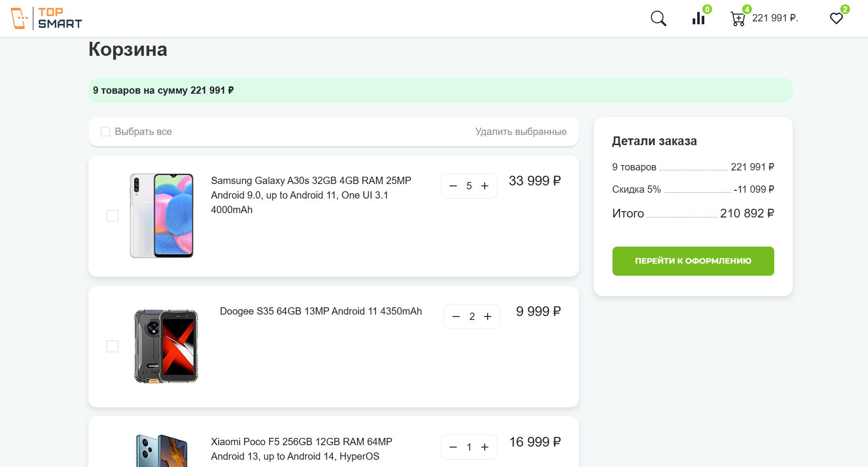Select the Doogee S35 item checkbox
Image resolution: width=868 pixels, height=467 pixels.
click(112, 346)
